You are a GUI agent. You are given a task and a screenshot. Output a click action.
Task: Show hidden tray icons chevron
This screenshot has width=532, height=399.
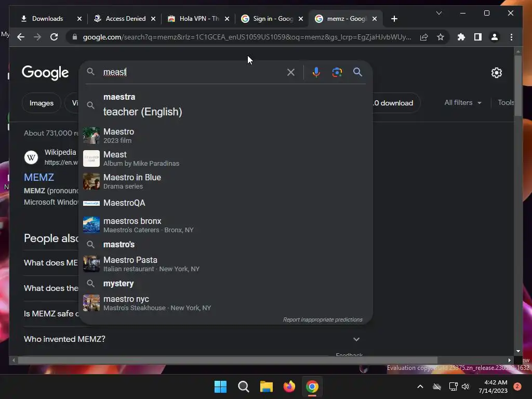pyautogui.click(x=420, y=387)
